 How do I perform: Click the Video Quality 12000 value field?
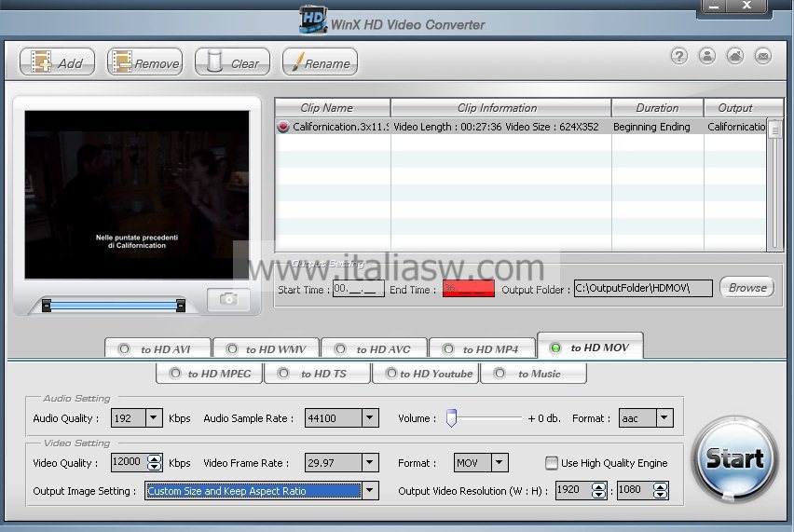(129, 462)
